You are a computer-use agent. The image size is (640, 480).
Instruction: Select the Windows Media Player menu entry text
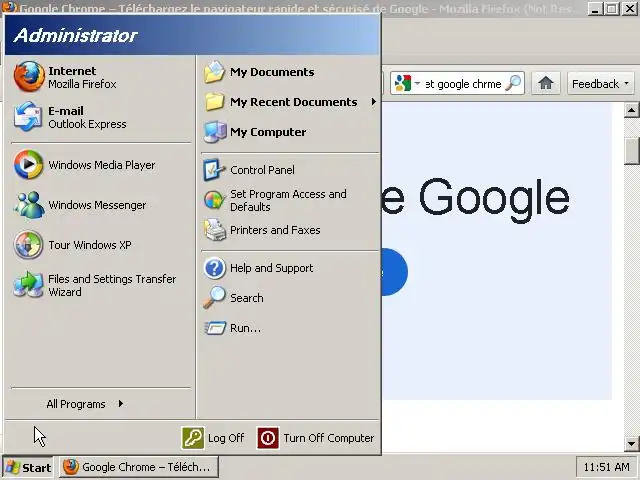(102, 165)
